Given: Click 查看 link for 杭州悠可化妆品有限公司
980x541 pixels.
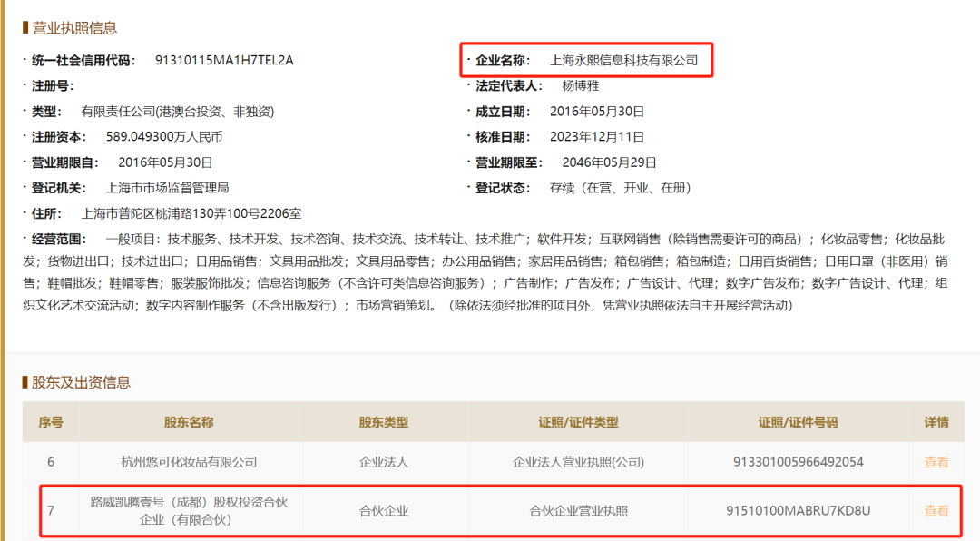Looking at the screenshot, I should click(936, 462).
